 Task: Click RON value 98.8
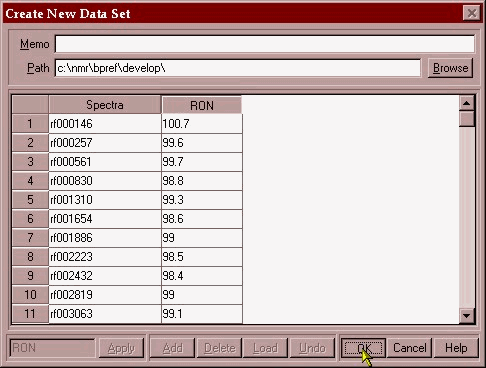tap(202, 181)
